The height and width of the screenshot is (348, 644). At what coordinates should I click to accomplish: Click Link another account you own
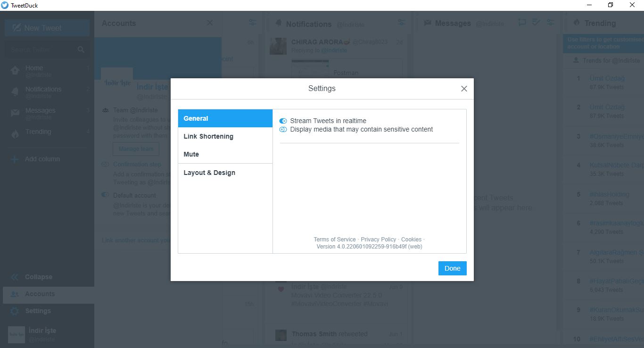[136, 240]
